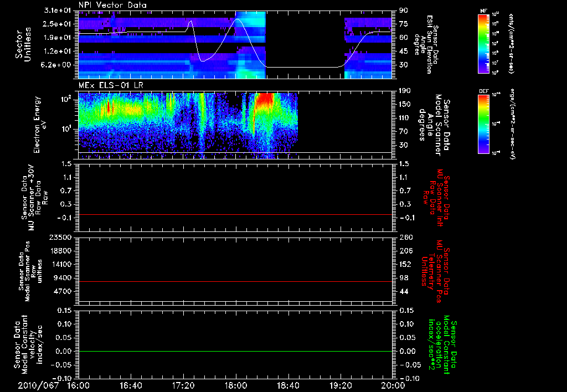Click the '10²' electron energy tick
567x392 pixels.
[65, 99]
